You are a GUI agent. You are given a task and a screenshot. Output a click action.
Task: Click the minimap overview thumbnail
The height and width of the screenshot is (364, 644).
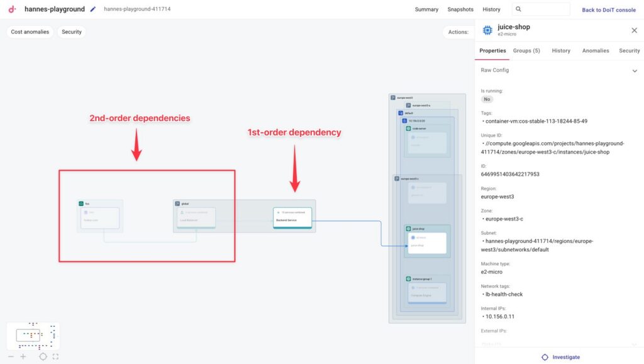[x=33, y=336]
